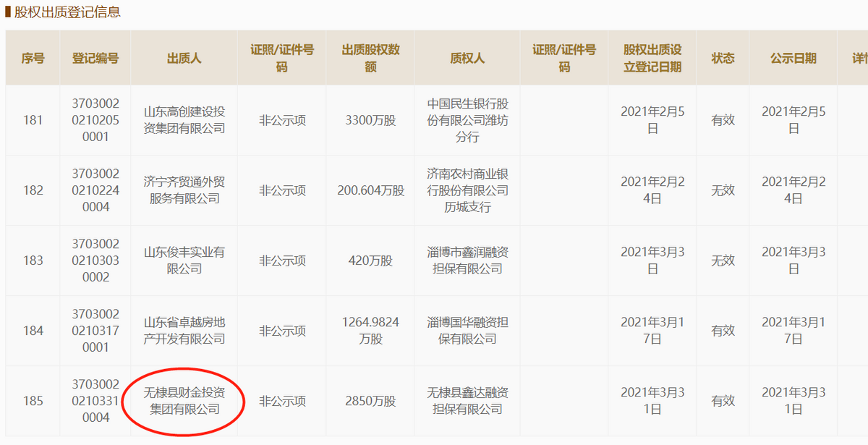Click the 序号 column header

click(33, 59)
